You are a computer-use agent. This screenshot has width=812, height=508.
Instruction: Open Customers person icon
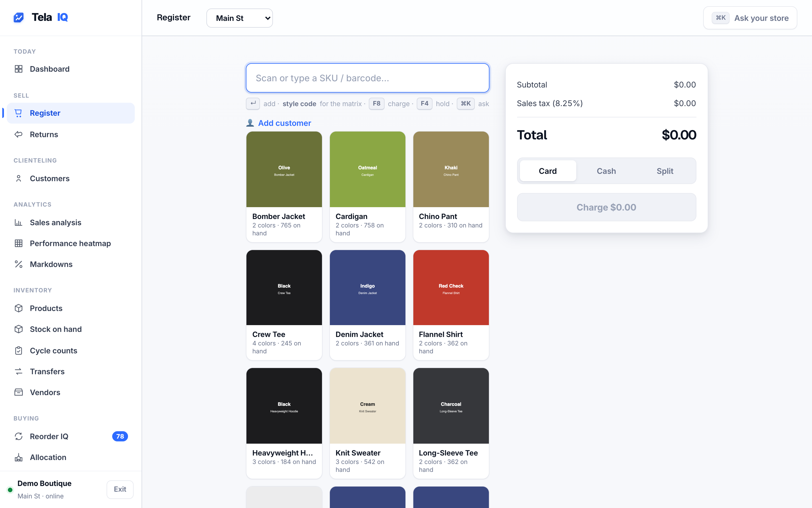(x=18, y=178)
